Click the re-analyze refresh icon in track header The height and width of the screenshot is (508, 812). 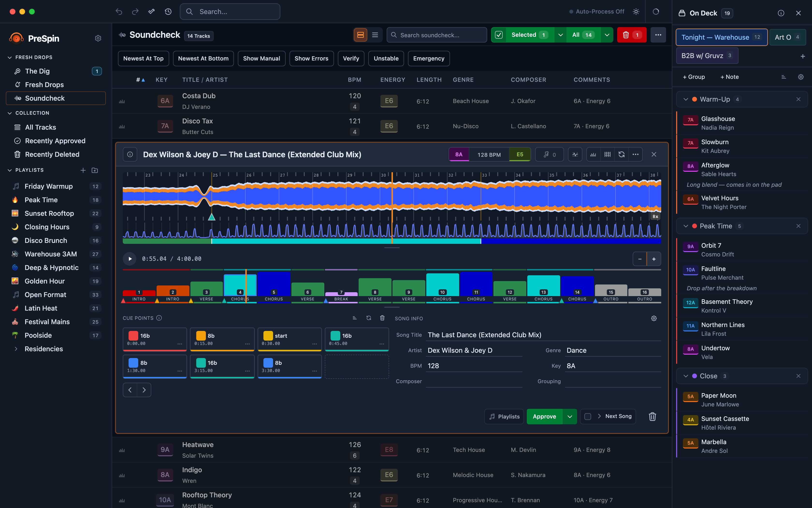[621, 155]
